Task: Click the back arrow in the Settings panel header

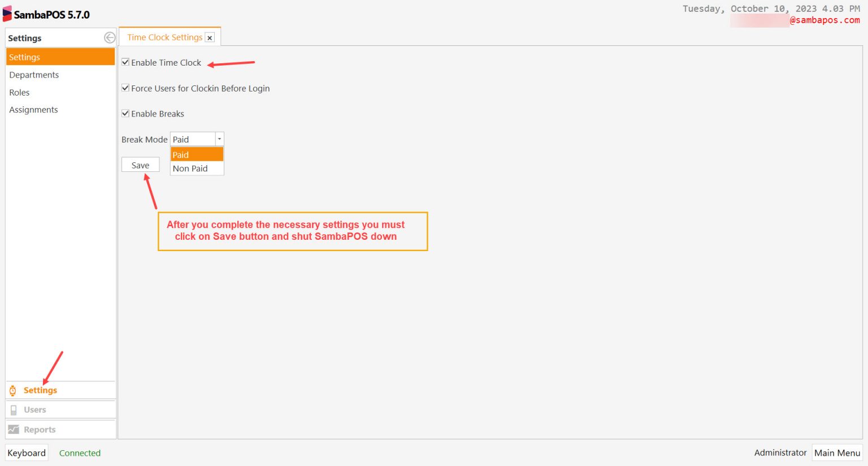Action: tap(108, 37)
